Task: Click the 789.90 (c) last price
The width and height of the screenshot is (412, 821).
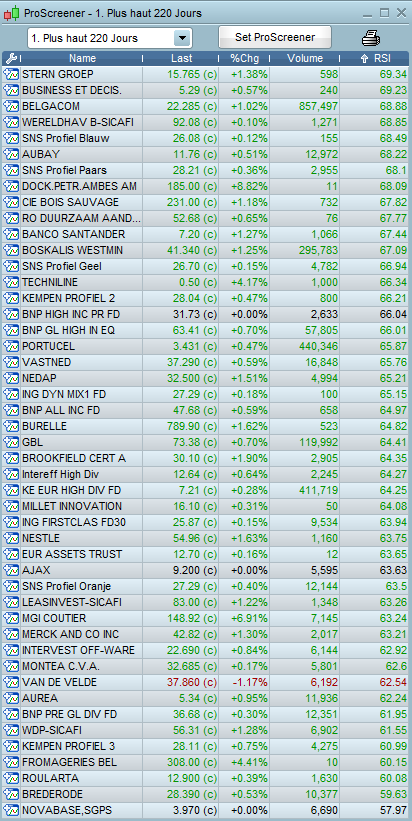Action: pos(192,426)
